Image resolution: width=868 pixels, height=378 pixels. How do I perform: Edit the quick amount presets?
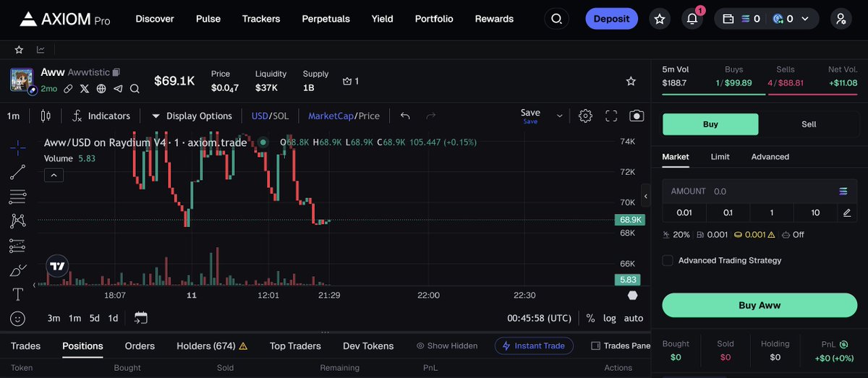847,212
